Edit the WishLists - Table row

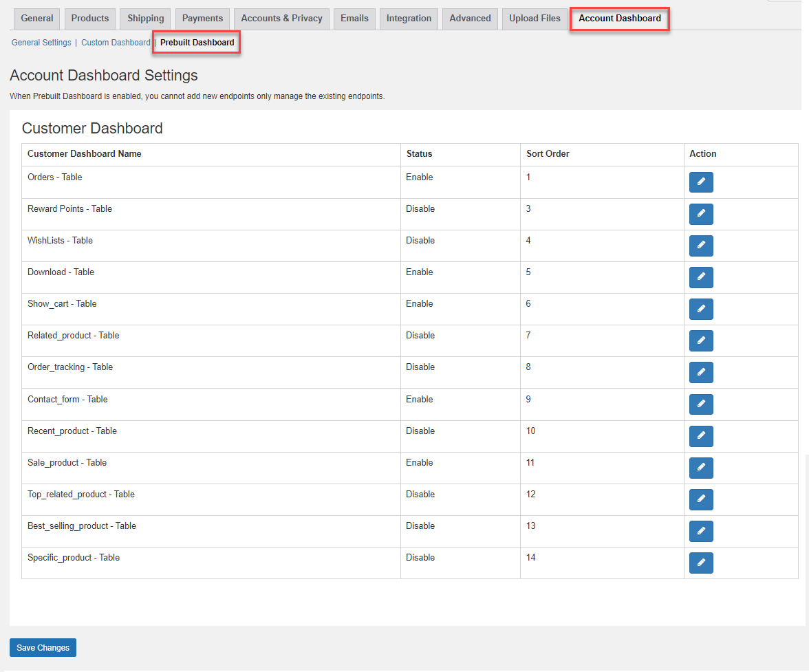(701, 246)
